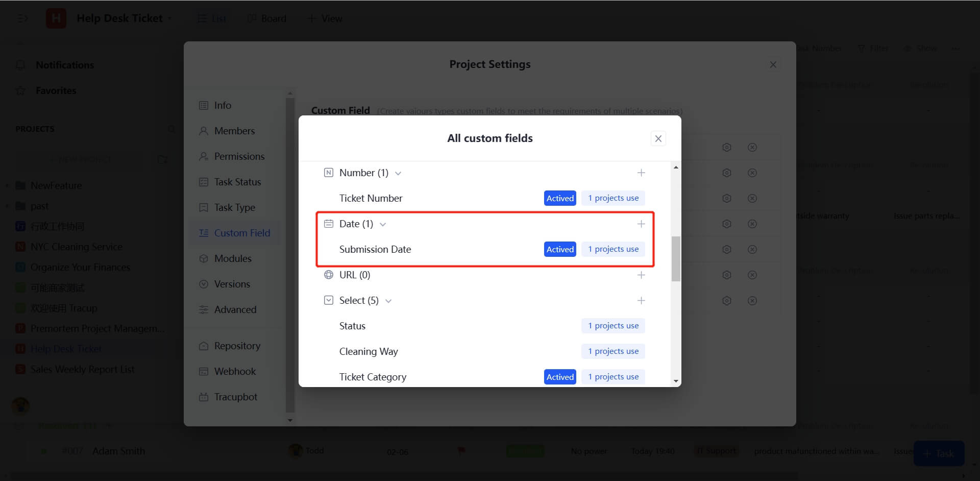Open the Webhook configuration section

coord(235,371)
